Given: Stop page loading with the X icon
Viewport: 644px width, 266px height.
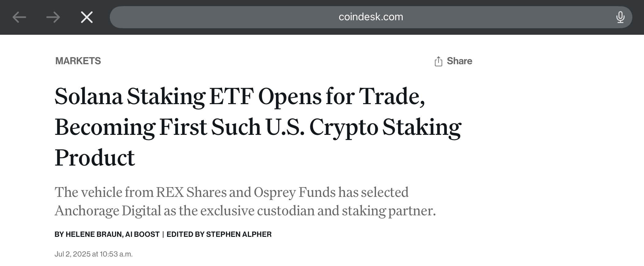Looking at the screenshot, I should click(87, 17).
